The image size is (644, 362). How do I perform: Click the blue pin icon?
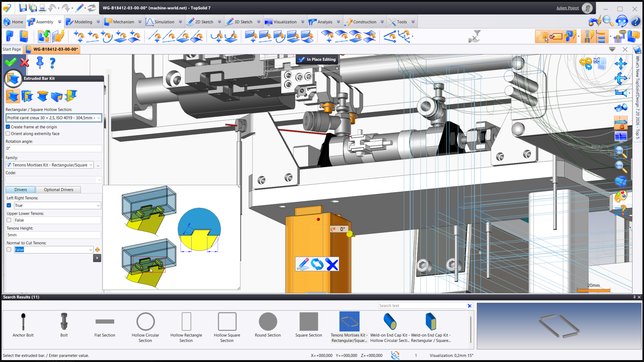[x=40, y=62]
